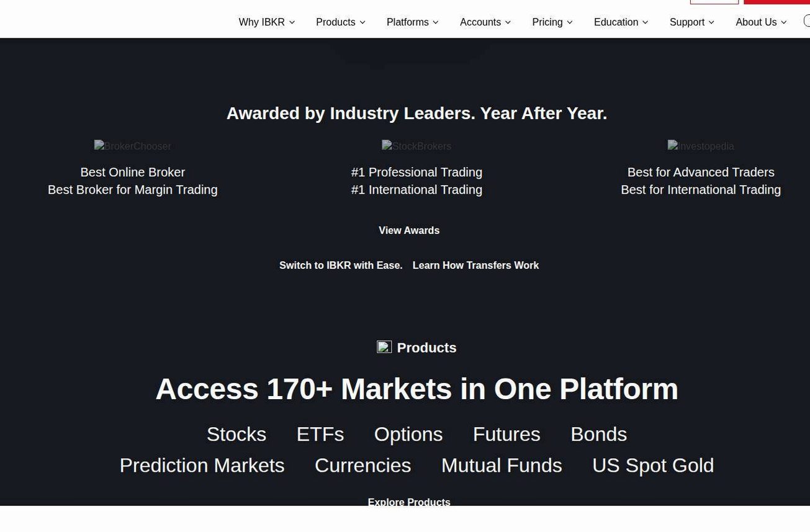Click the outlined button in the header
The width and height of the screenshot is (810, 532).
coord(714,2)
